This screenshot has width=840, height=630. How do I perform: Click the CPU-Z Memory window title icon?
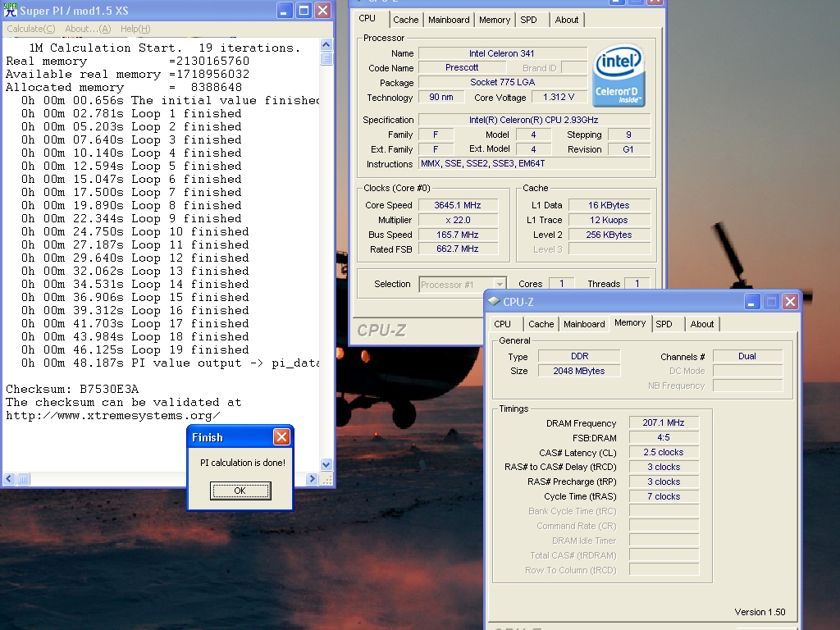pyautogui.click(x=494, y=302)
